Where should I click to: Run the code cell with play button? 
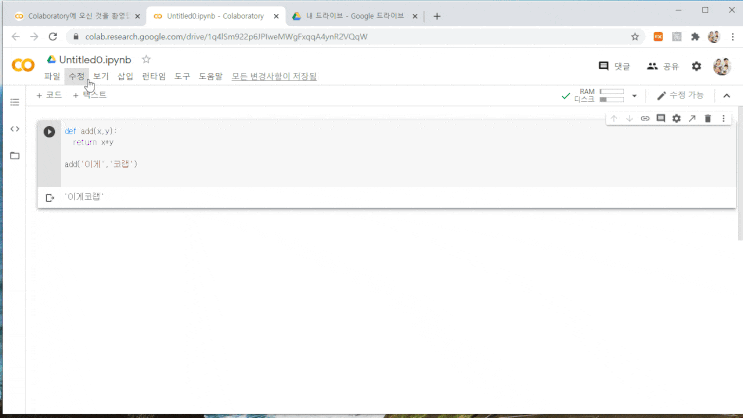[x=49, y=132]
